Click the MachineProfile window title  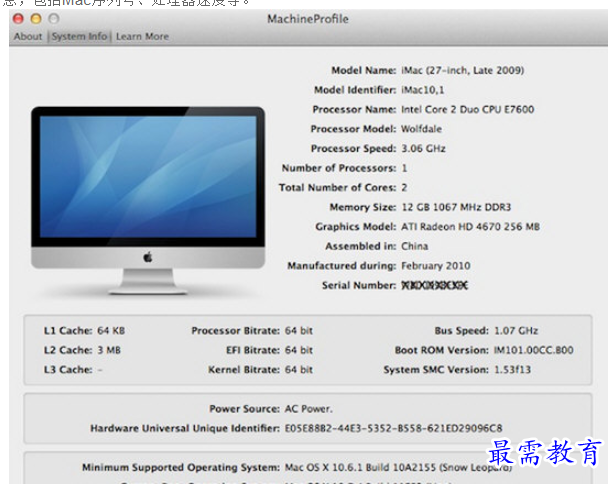click(x=308, y=19)
